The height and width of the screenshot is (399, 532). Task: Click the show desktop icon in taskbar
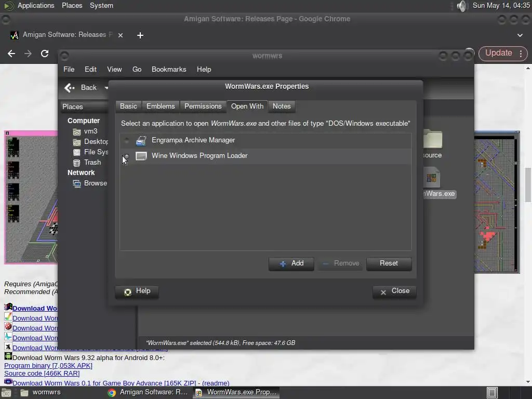[6, 393]
